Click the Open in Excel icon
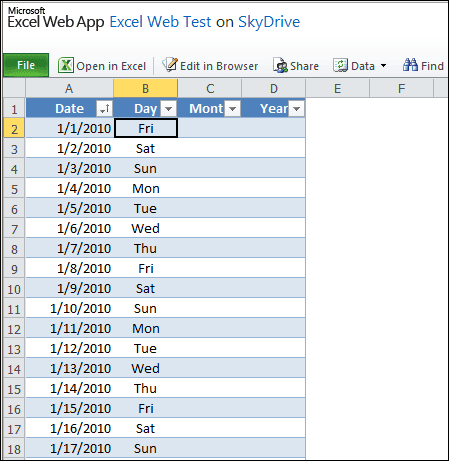 pyautogui.click(x=66, y=65)
